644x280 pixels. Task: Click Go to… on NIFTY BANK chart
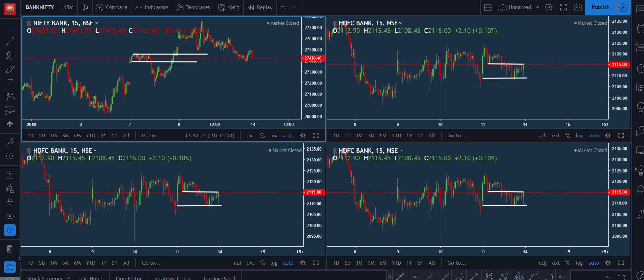pos(151,136)
